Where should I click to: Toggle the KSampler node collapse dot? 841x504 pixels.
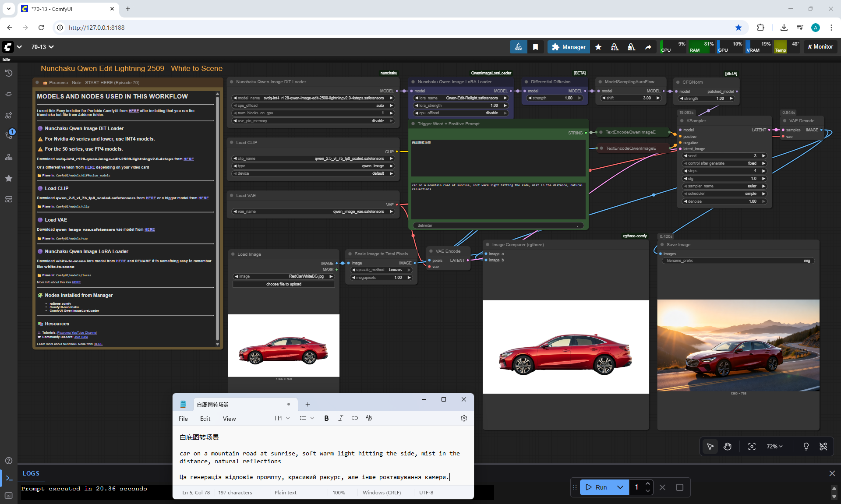[682, 121]
